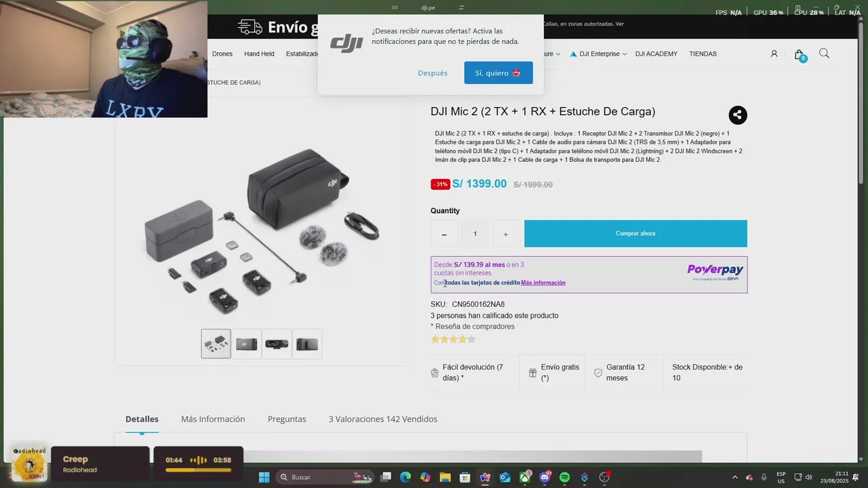Click the Radiohead album art thumbnail
Viewport: 868px width, 488px height.
click(x=29, y=464)
